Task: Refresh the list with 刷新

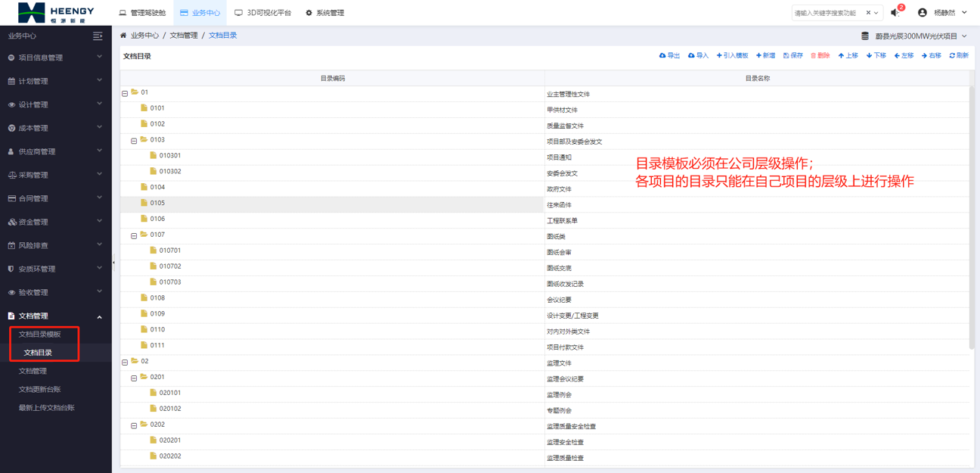Action: [x=959, y=56]
